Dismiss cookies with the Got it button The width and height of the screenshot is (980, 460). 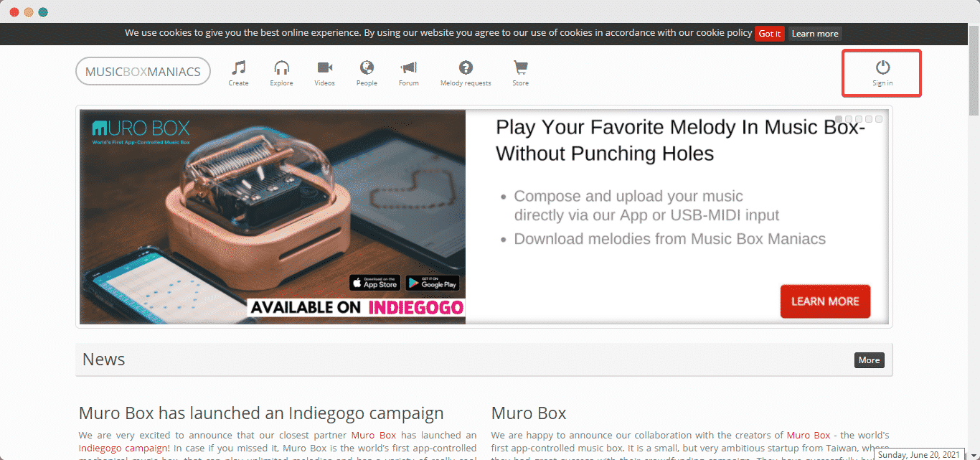[769, 33]
